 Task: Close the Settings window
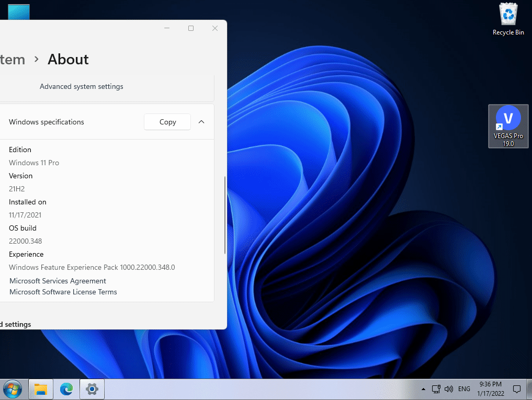[x=215, y=28]
